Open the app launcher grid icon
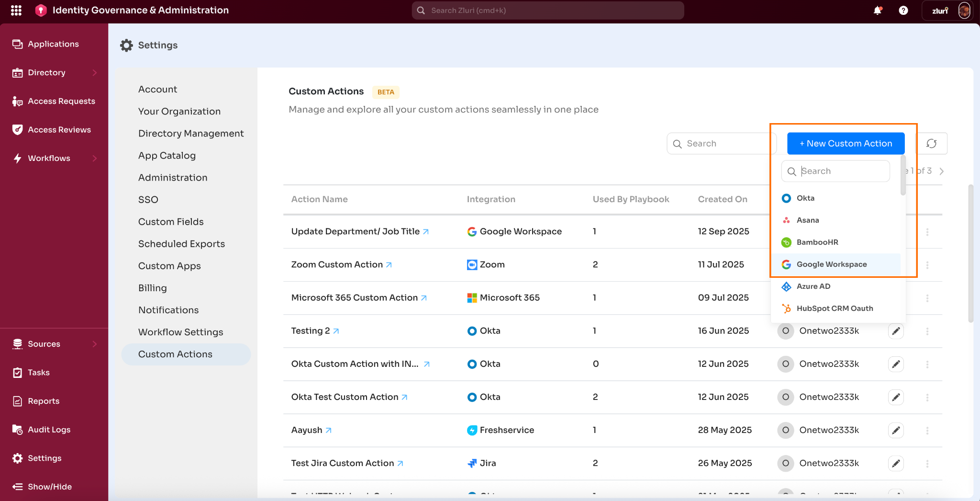This screenshot has width=980, height=501. coord(16,10)
